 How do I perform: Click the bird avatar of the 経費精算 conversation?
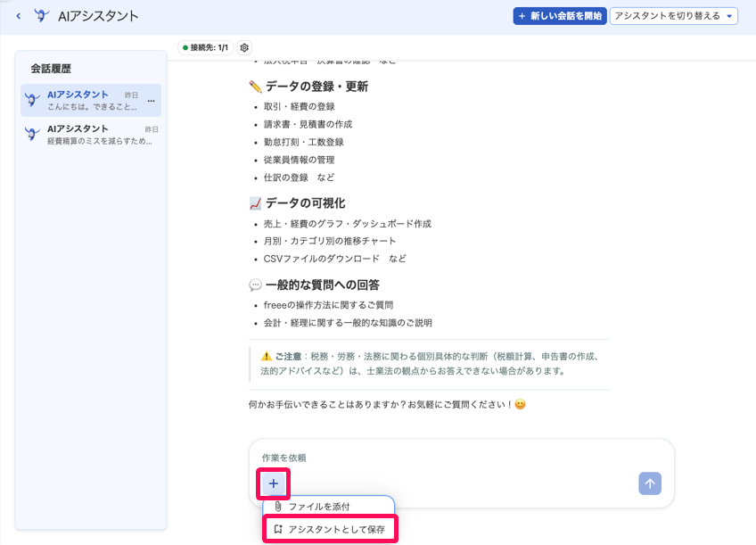32,134
